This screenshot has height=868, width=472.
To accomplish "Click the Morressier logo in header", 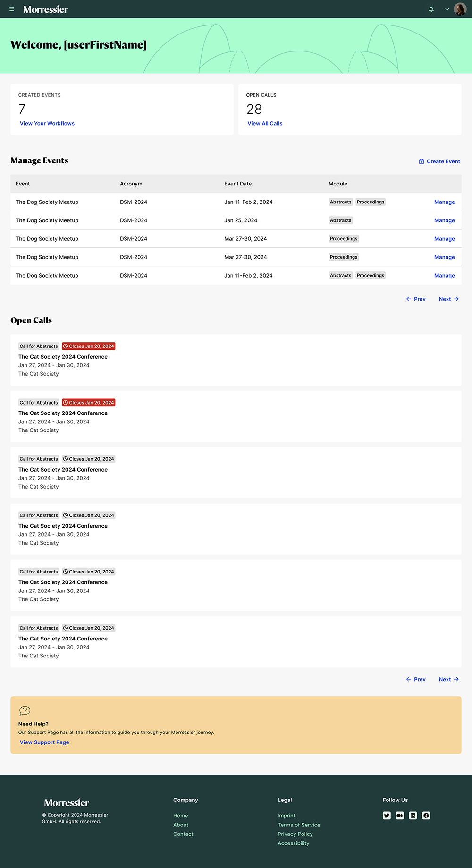I will 45,9.
